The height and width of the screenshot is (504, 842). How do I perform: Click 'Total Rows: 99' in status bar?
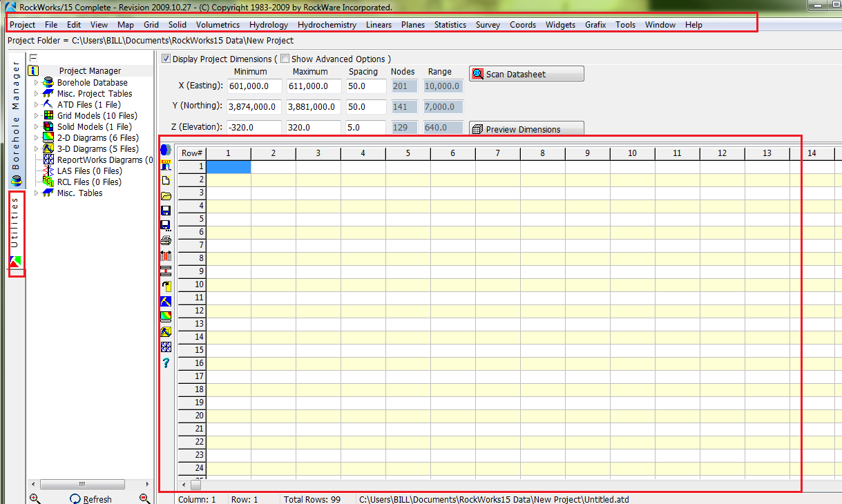point(312,499)
